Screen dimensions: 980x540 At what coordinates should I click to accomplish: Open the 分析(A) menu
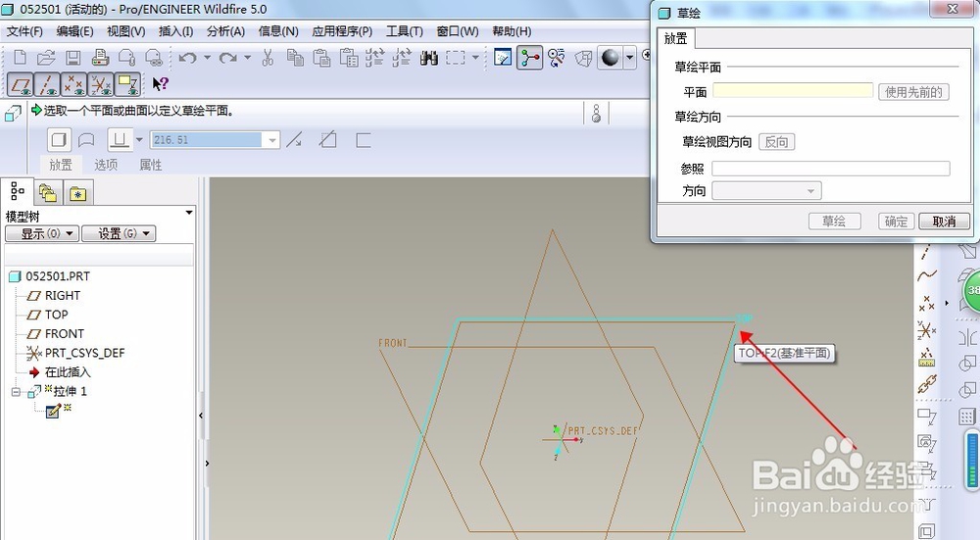point(225,31)
